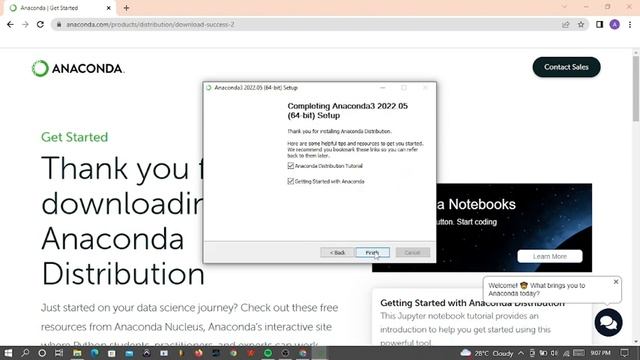Screen dimensions: 640x360
Task: Go back in browser history
Action: (10, 24)
